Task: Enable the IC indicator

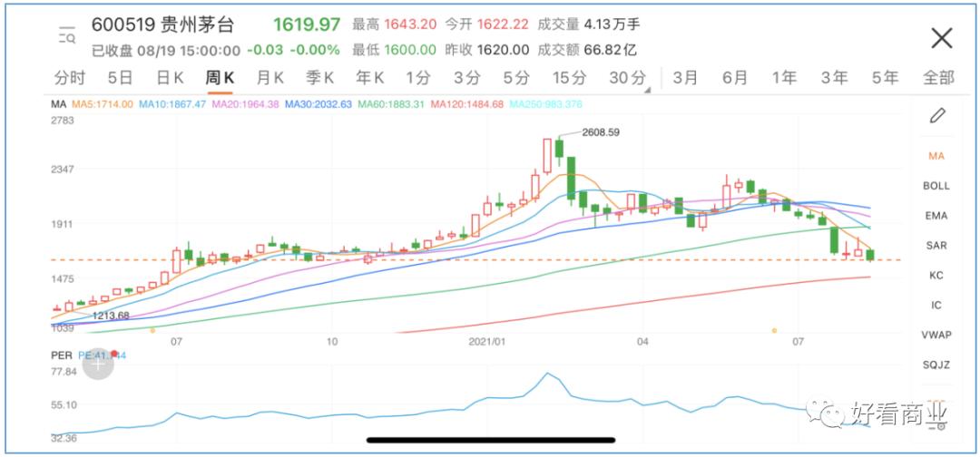Action: [936, 306]
